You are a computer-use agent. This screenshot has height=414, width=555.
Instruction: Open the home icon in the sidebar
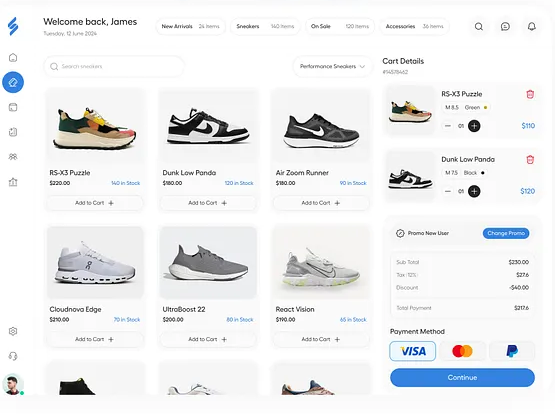point(13,58)
